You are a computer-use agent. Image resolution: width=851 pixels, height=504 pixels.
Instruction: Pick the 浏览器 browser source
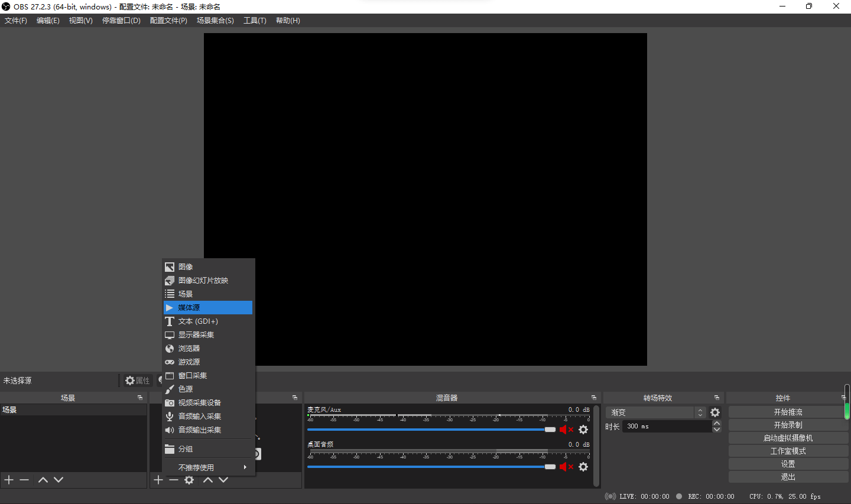tap(208, 348)
